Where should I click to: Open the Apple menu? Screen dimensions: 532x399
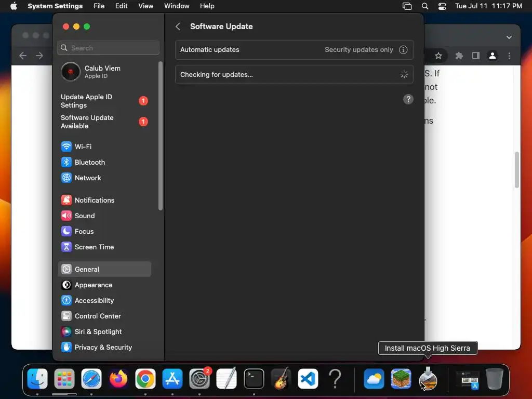point(14,6)
